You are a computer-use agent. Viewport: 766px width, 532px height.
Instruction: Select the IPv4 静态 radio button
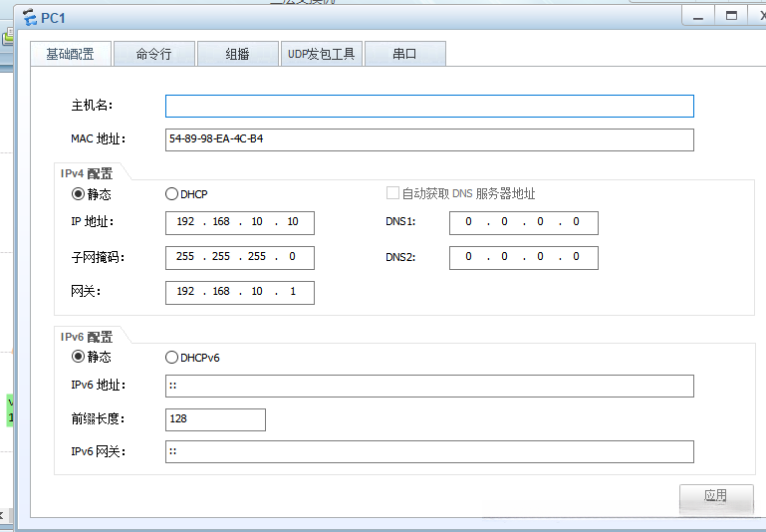tap(78, 194)
